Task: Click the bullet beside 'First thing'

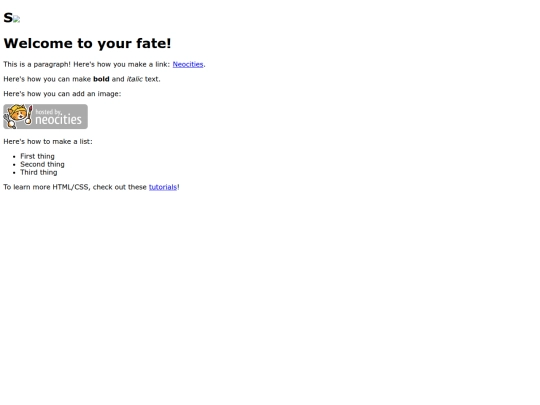Action: coord(14,157)
